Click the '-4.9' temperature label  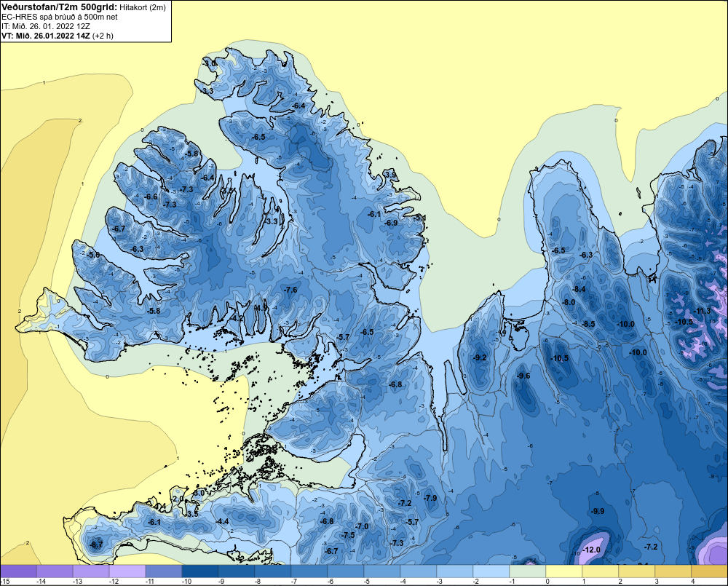261,307
